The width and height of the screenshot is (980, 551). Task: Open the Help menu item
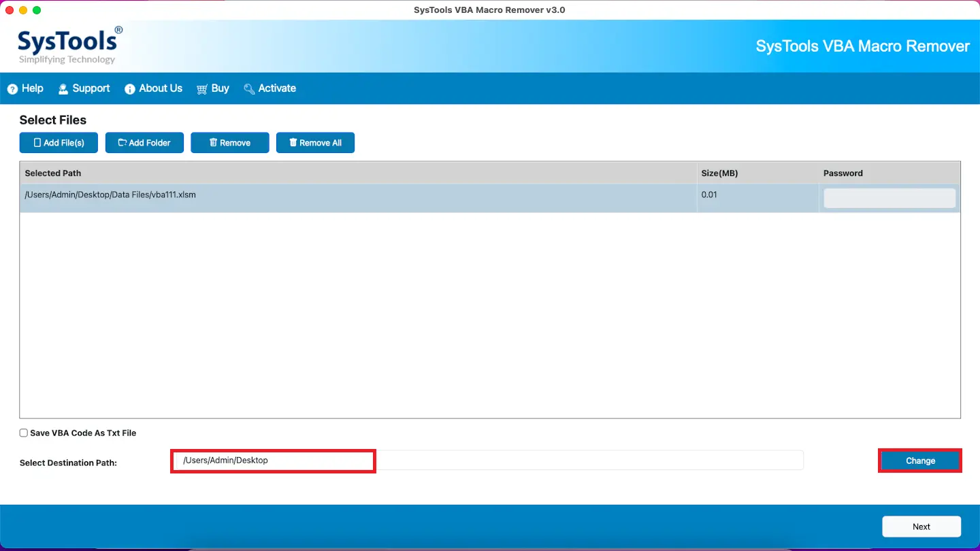(25, 88)
